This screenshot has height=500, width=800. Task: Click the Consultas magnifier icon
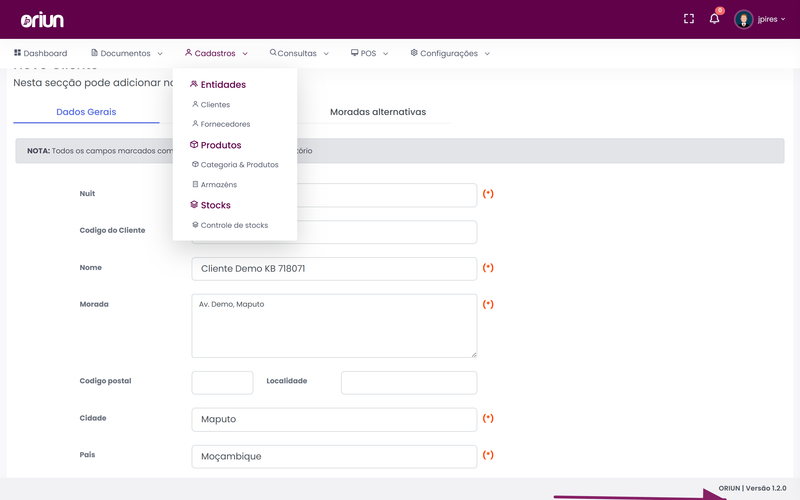click(x=273, y=52)
